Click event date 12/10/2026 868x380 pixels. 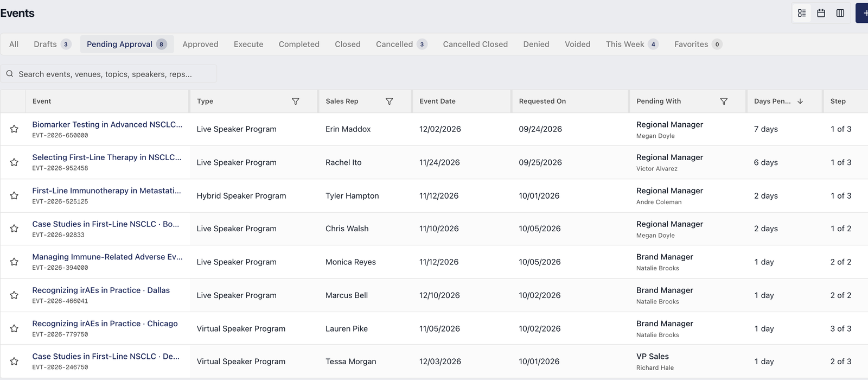pos(439,295)
